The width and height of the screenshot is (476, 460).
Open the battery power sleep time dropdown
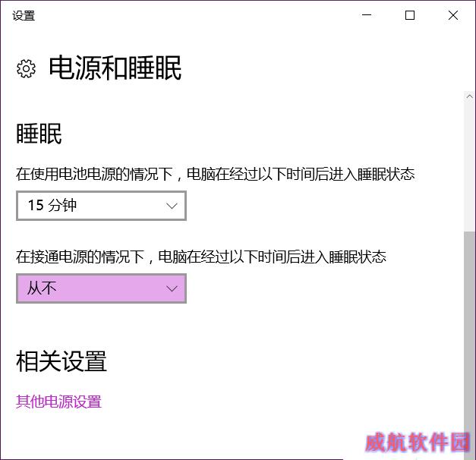point(101,206)
